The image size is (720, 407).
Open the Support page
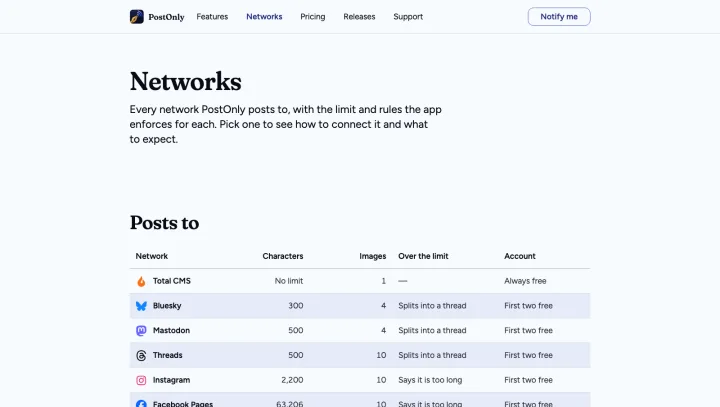(x=408, y=17)
